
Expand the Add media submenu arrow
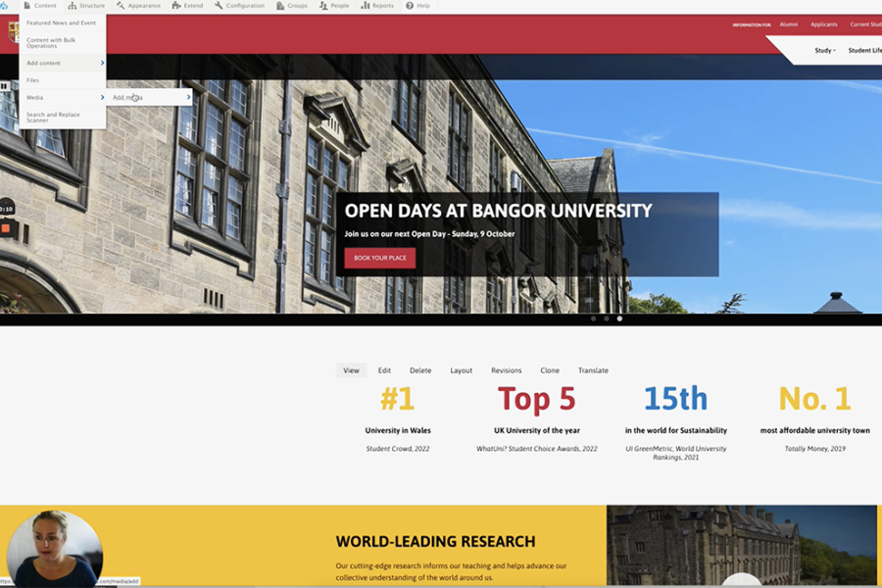pos(188,97)
